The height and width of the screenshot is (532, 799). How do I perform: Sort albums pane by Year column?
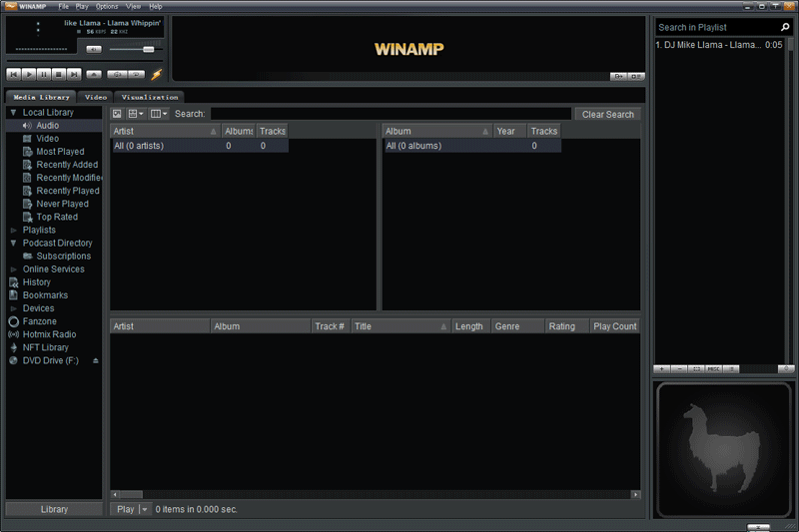[510, 132]
